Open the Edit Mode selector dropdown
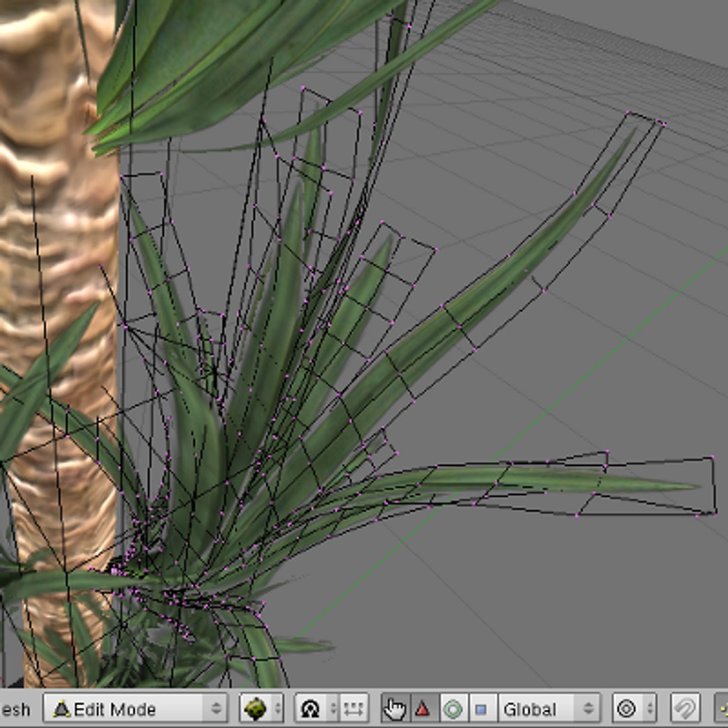 click(135, 709)
